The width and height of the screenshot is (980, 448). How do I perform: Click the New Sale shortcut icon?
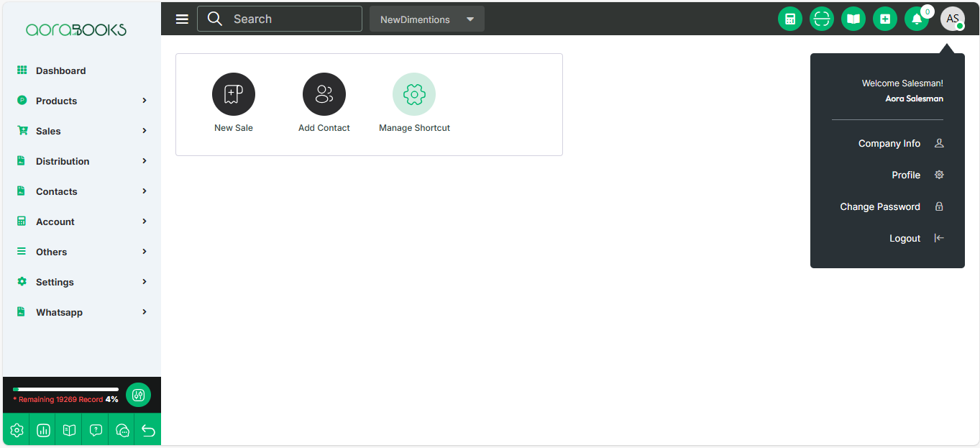pos(233,94)
